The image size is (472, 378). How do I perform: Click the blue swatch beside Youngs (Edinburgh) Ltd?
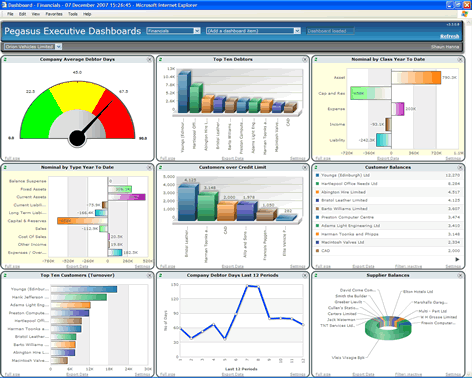tap(317, 175)
